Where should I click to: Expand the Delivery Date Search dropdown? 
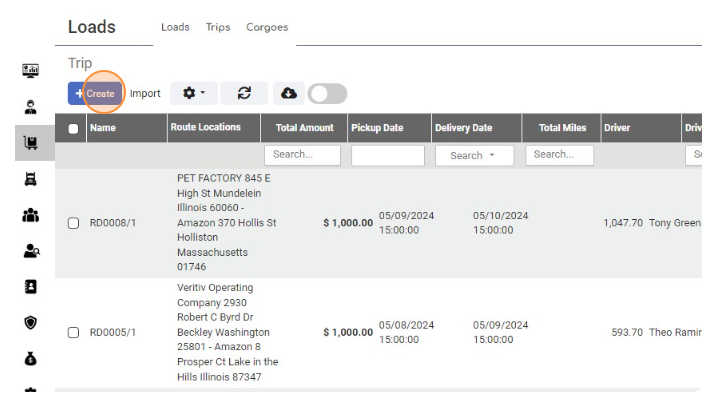click(474, 155)
